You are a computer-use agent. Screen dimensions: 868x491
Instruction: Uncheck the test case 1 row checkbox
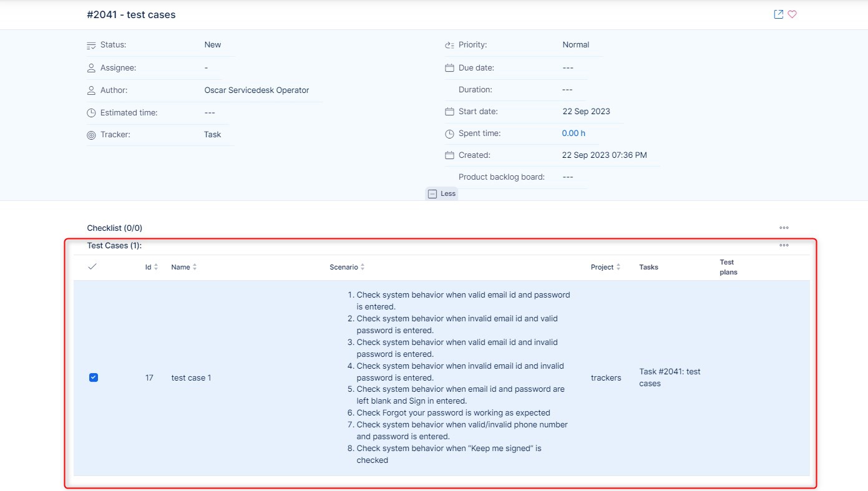coord(94,377)
